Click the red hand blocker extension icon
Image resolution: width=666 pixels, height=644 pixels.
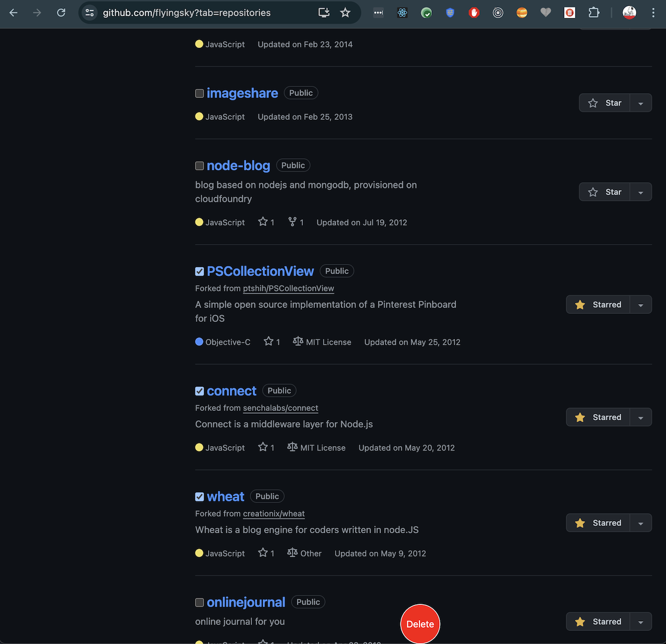tap(474, 12)
